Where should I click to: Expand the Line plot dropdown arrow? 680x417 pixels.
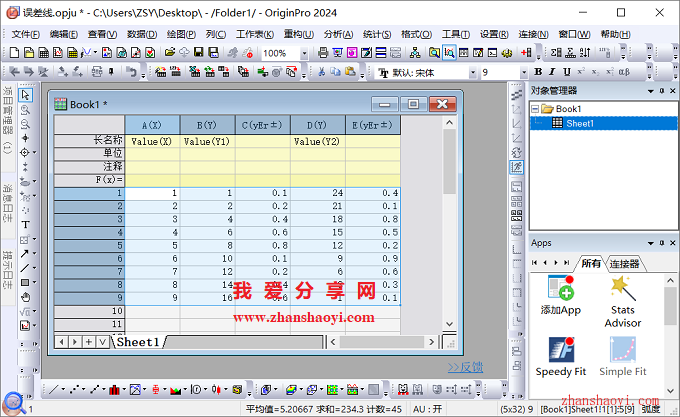[63, 390]
